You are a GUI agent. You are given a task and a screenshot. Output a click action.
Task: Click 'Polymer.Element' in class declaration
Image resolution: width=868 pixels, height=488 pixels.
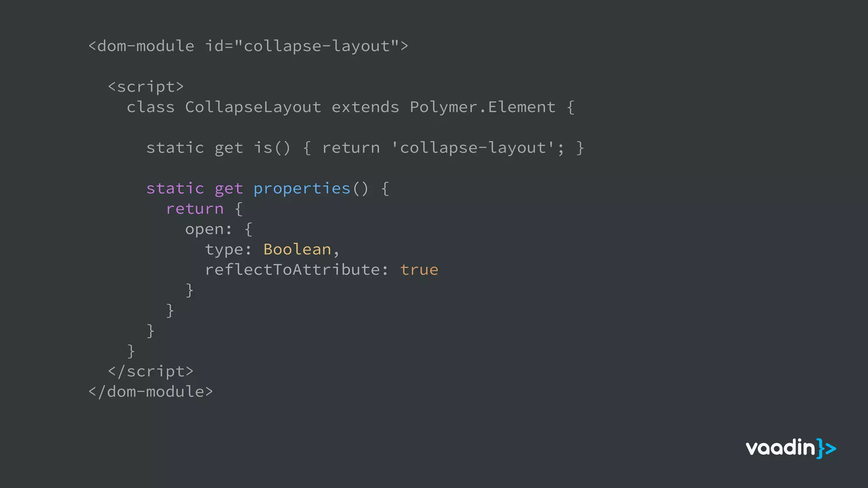pos(482,107)
